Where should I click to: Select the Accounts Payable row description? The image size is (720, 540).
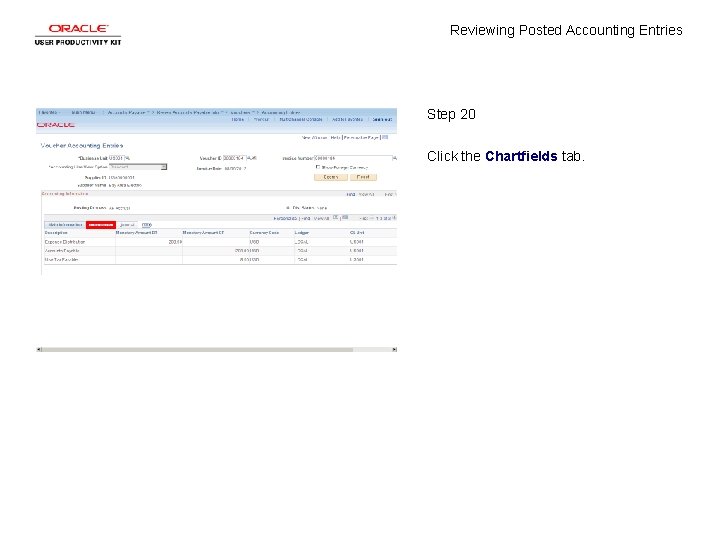tap(62, 251)
